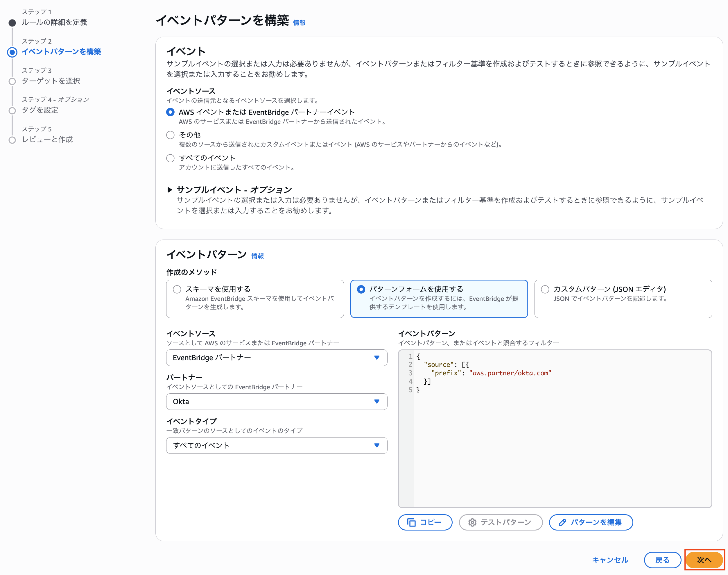Click the filled step indicator for ステップ 1
Viewport: 728px width, 575px height.
point(12,23)
